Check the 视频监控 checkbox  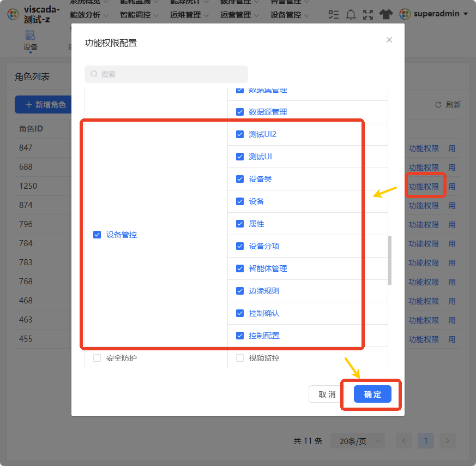point(240,358)
